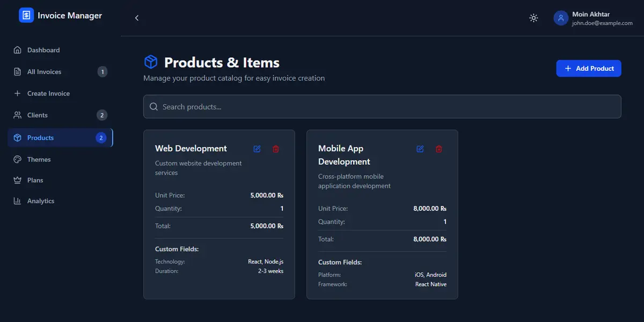Click the Moin Akhtar account name
644x322 pixels.
591,14
